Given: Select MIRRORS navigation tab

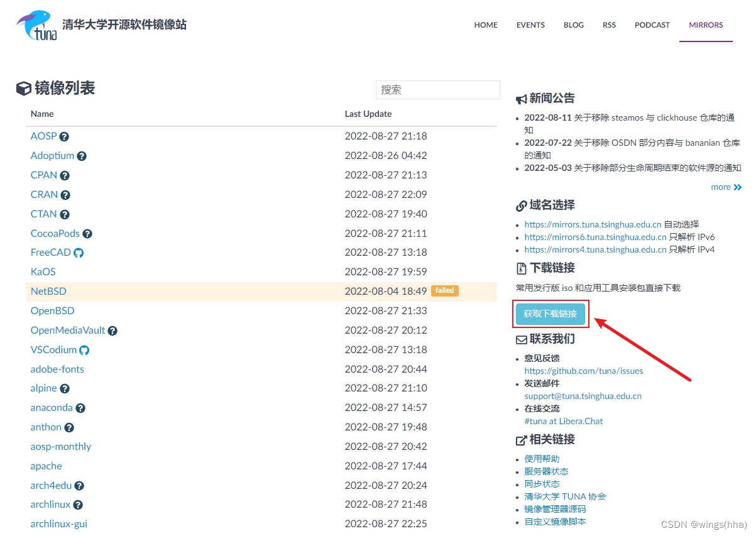Looking at the screenshot, I should pyautogui.click(x=706, y=25).
